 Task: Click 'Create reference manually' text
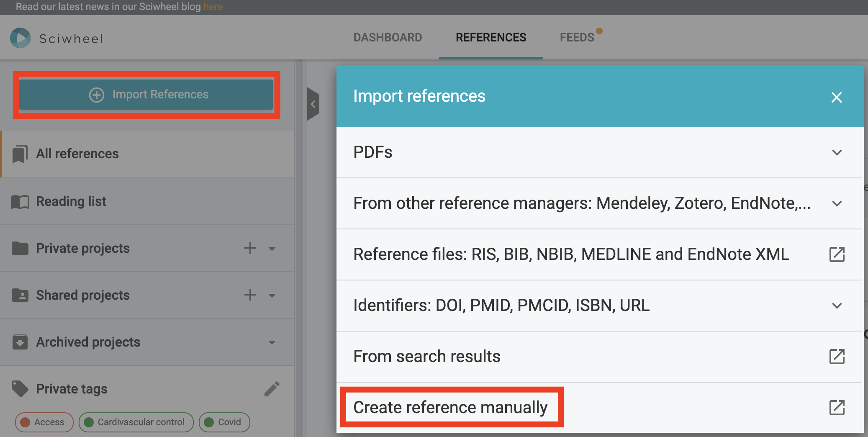click(x=450, y=407)
